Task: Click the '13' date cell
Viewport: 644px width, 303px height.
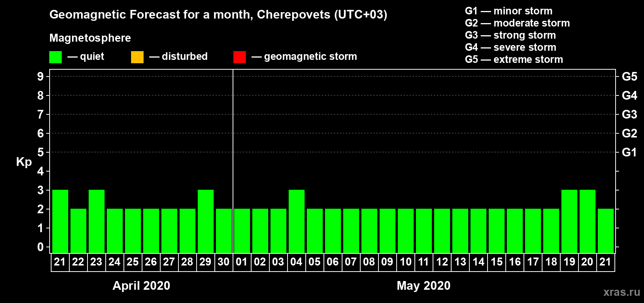Action: coord(460,262)
